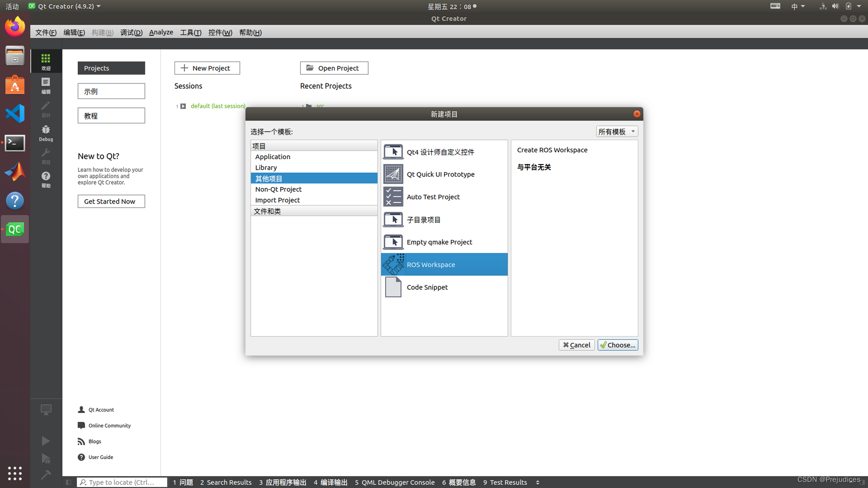Viewport: 868px width, 488px height.
Task: Open Blogs link
Action: pos(94,442)
